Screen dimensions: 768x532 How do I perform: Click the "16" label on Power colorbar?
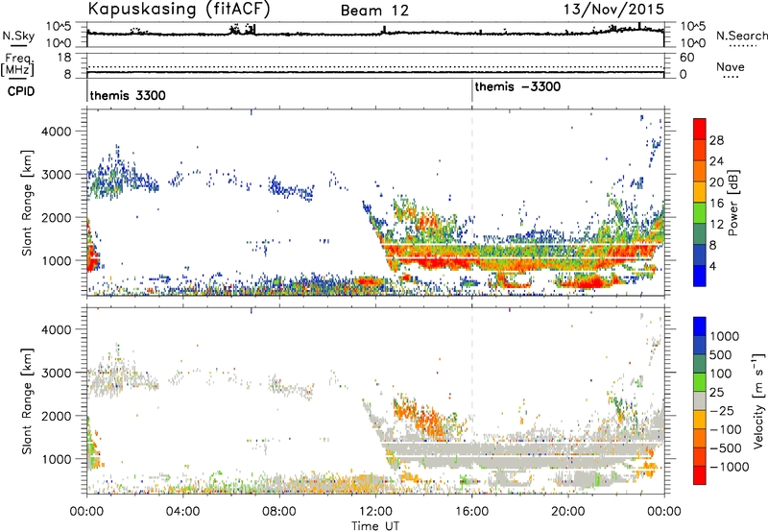pos(716,204)
